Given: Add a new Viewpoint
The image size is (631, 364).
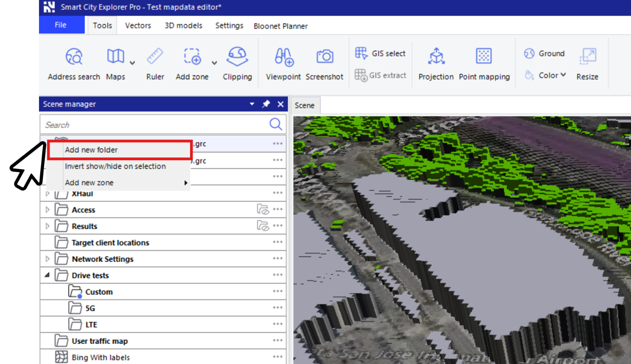Looking at the screenshot, I should (283, 64).
